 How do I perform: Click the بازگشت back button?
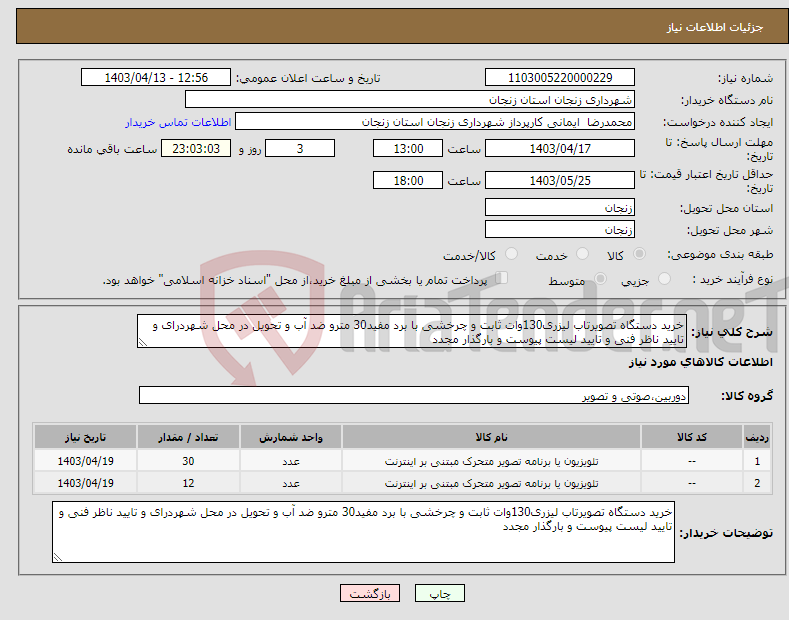pyautogui.click(x=370, y=593)
